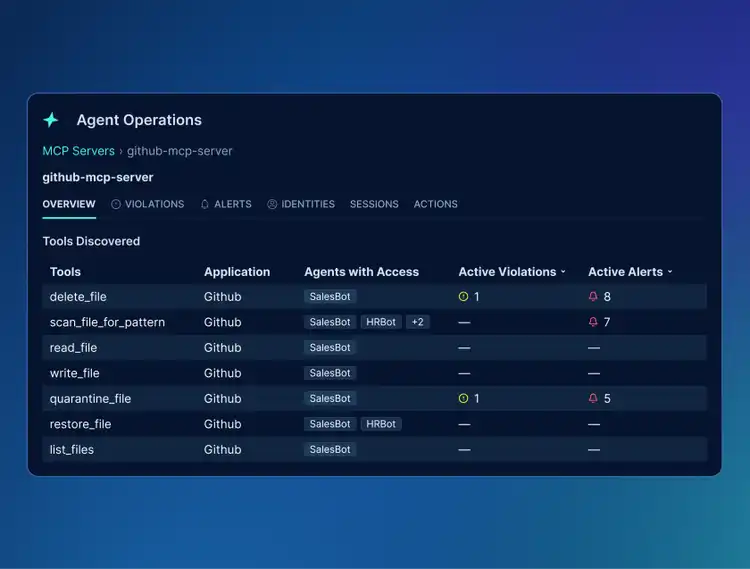Click HRBot tag in restore_file row

[x=381, y=424]
